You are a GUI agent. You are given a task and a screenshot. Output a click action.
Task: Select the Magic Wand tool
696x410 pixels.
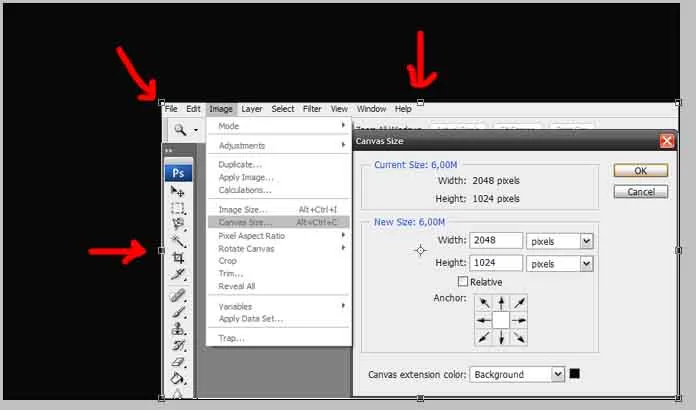pos(178,241)
